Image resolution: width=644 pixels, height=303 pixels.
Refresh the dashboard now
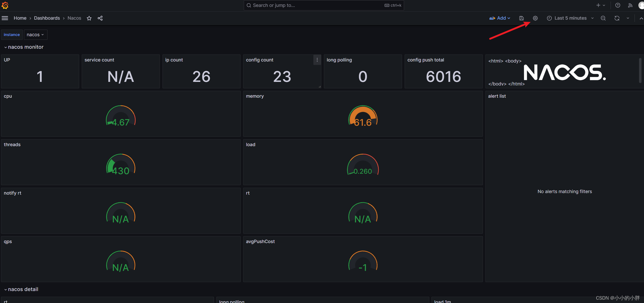(617, 18)
